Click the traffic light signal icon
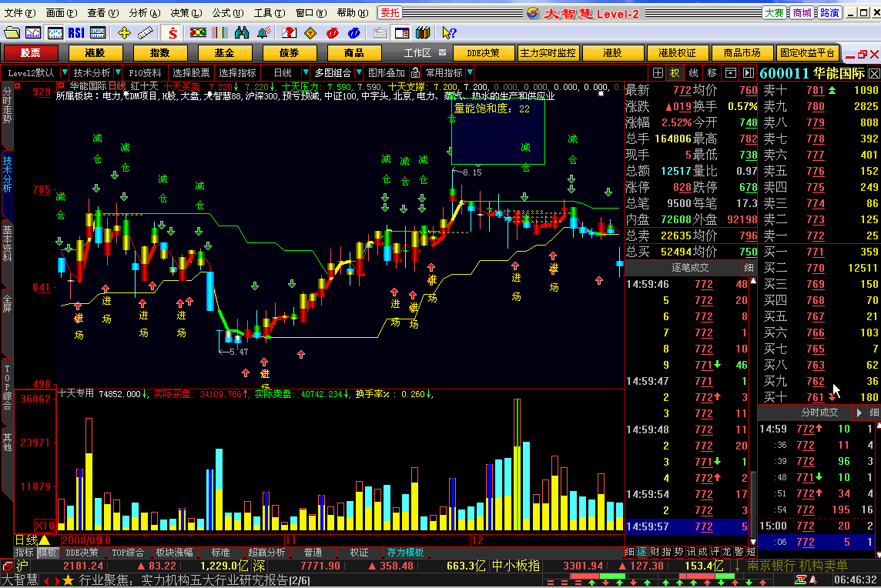The height and width of the screenshot is (588, 881). tap(198, 33)
